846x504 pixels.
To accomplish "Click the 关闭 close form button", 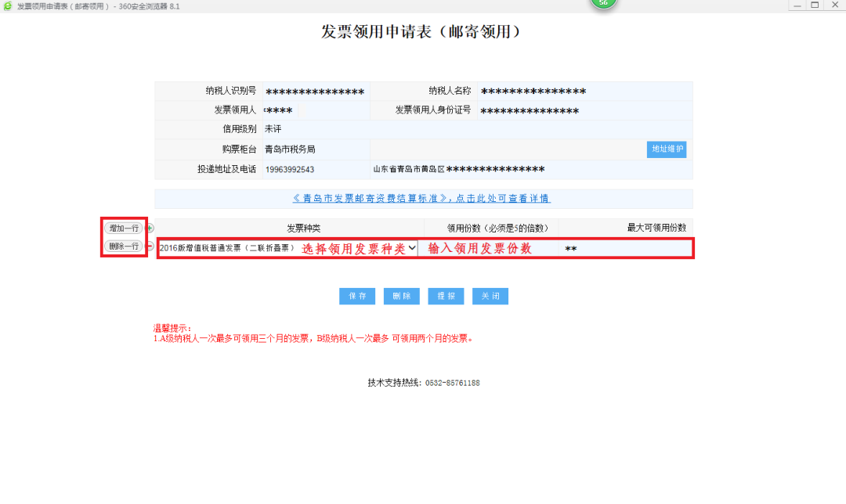I will tap(491, 297).
